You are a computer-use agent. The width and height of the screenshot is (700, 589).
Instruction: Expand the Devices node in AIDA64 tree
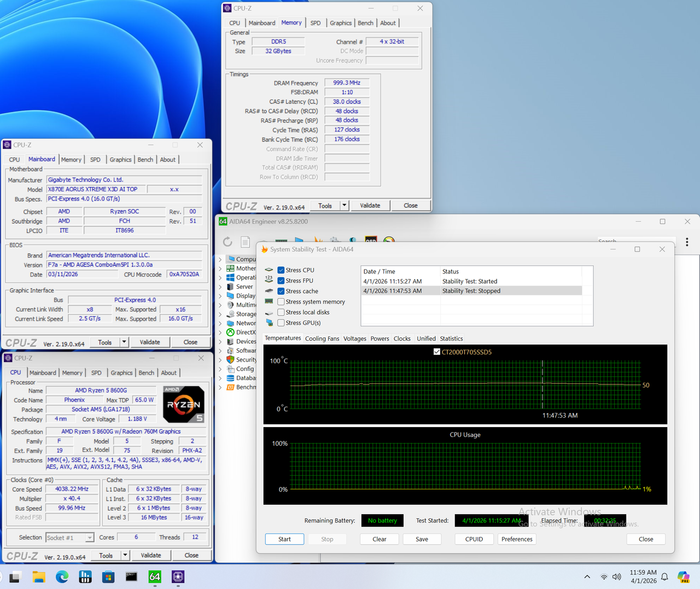220,341
